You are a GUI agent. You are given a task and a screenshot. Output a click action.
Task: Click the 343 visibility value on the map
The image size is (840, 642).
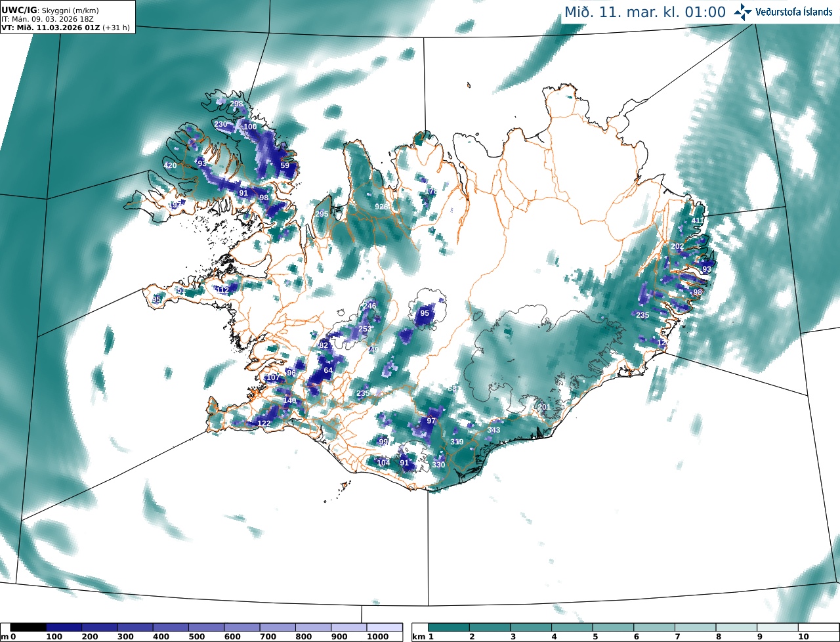(493, 430)
